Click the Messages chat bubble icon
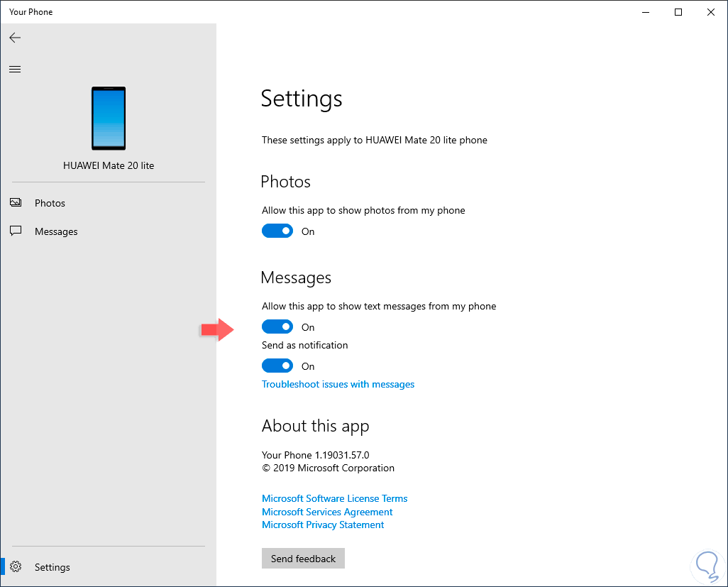 16,231
